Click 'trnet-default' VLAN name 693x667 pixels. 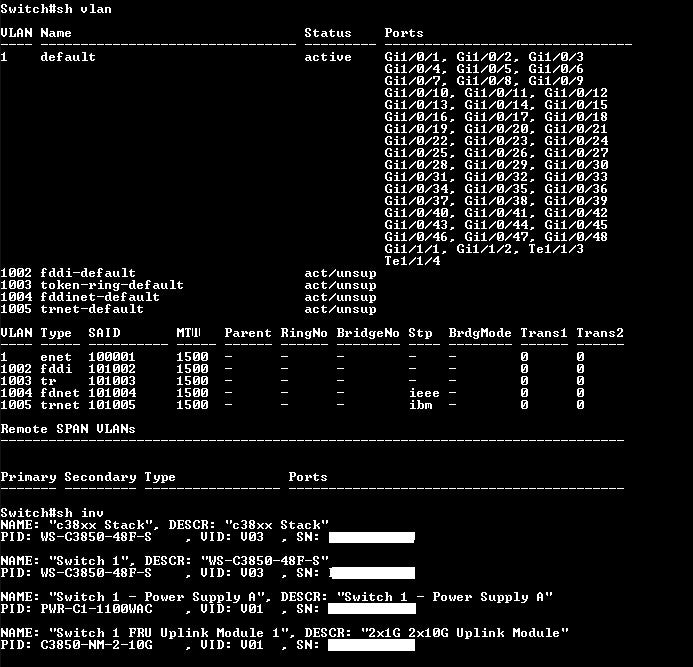tap(91, 308)
